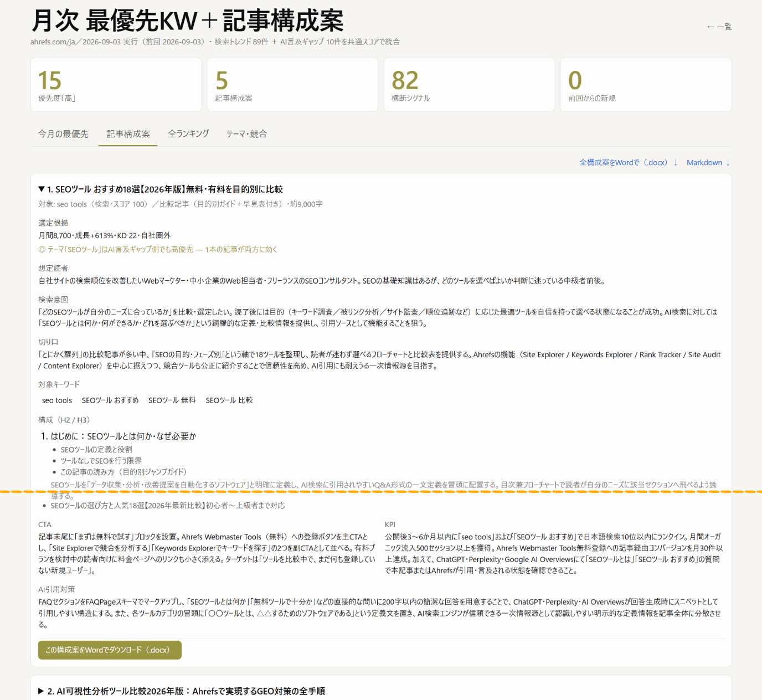This screenshot has width=762, height=700.
Task: Click the "構成（H2 / H3）" label
Action: click(x=64, y=420)
